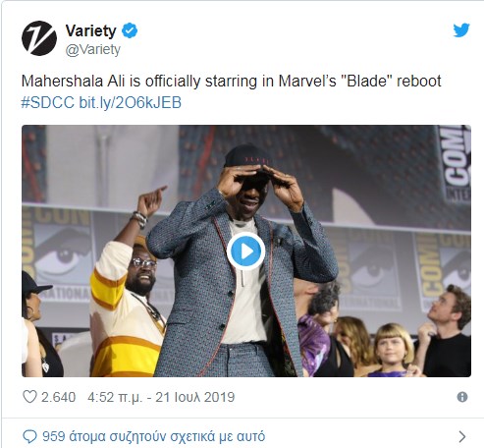
Task: Click the child with blonde bangs in video
Action: click(393, 351)
